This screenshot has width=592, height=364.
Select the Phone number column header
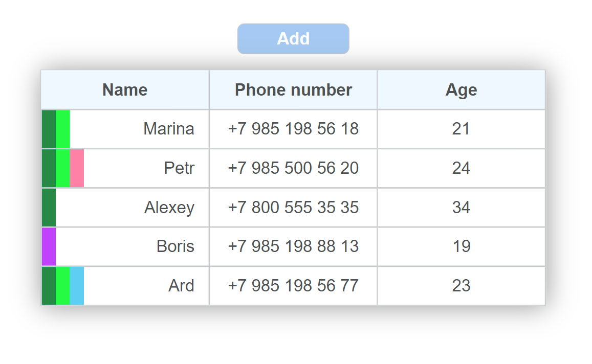(x=293, y=89)
